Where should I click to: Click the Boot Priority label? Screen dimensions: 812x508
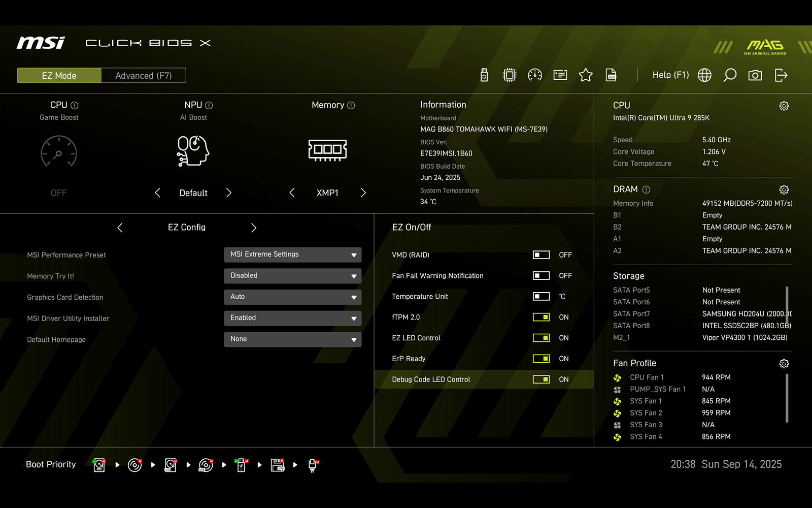click(51, 464)
